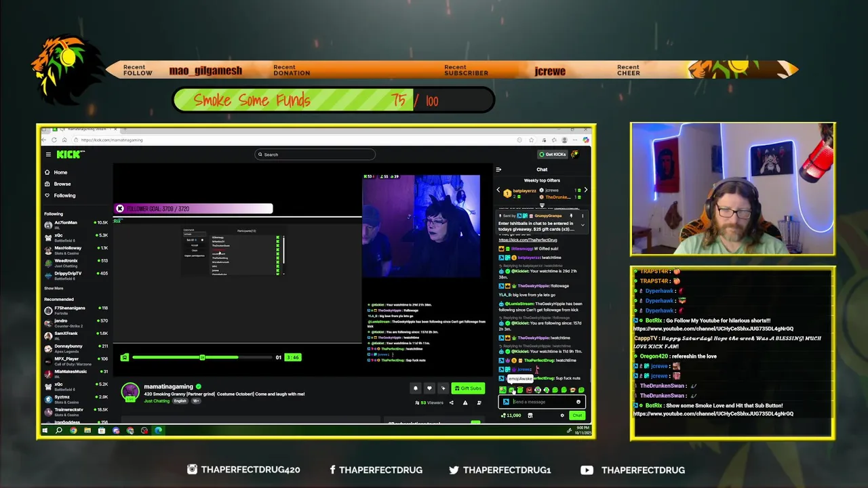The width and height of the screenshot is (868, 488).
Task: Click the subscribe star icon button
Action: [x=443, y=388]
